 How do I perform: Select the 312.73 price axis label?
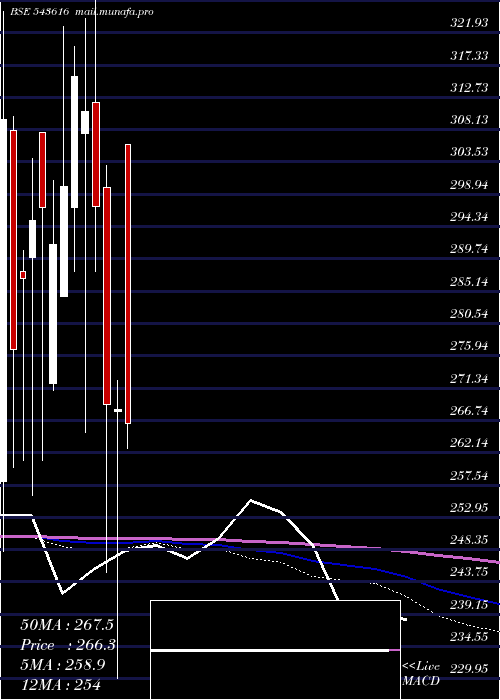(x=469, y=88)
